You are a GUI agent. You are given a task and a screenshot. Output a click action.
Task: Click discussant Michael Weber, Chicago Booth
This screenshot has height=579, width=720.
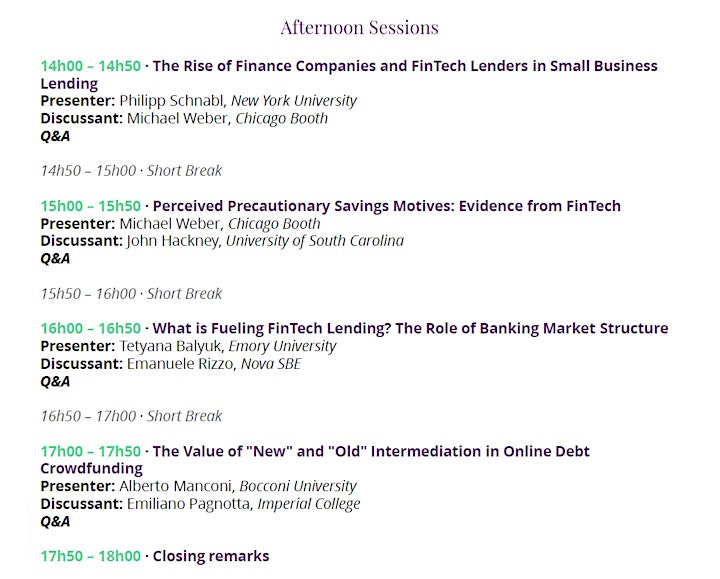227,118
